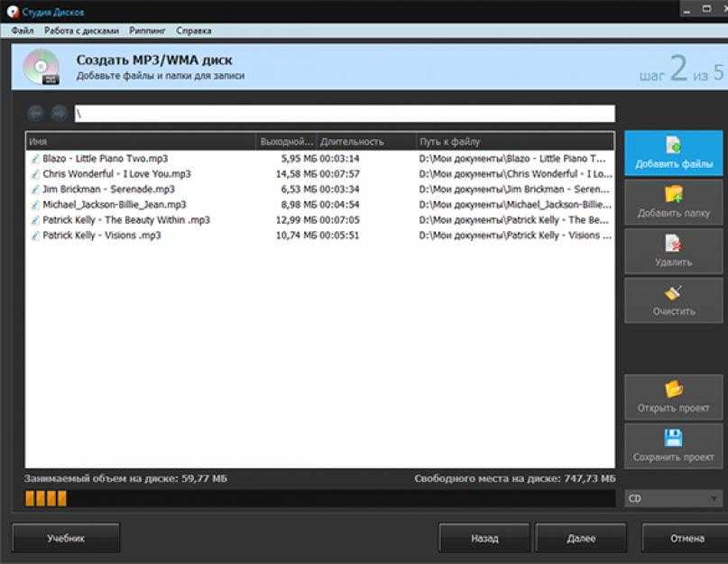Sort list by Имя column header
This screenshot has width=728, height=564.
click(x=140, y=142)
